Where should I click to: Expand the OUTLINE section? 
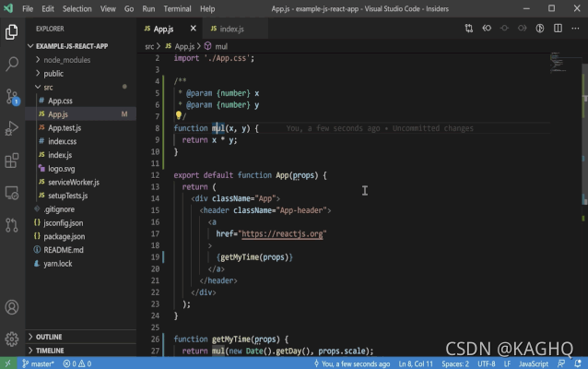point(80,337)
